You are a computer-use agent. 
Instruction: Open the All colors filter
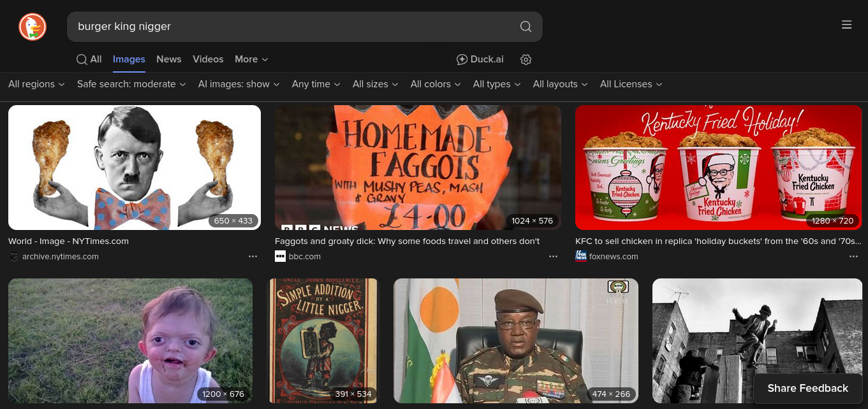pos(435,84)
